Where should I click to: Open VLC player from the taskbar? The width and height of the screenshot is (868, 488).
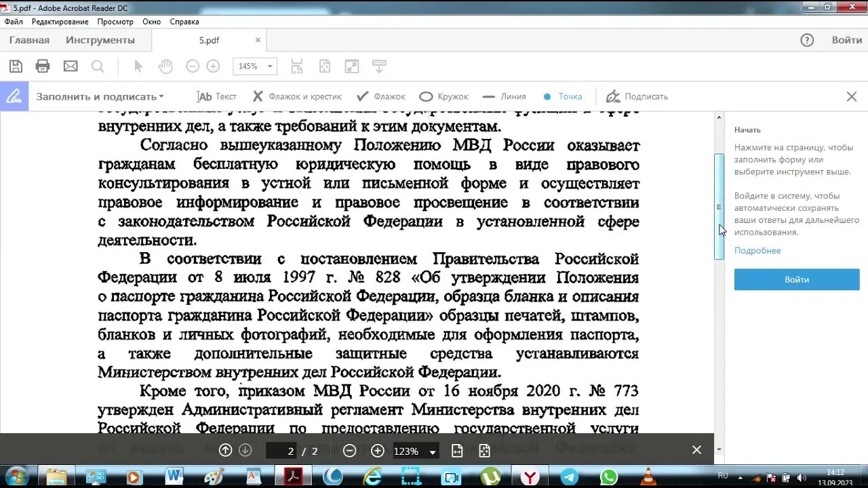point(648,476)
